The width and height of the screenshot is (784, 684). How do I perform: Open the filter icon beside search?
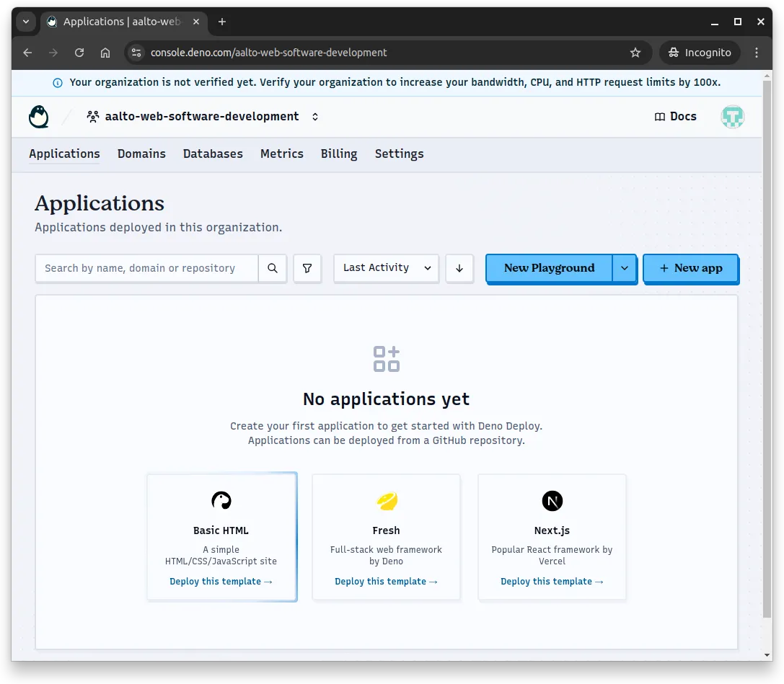click(307, 268)
